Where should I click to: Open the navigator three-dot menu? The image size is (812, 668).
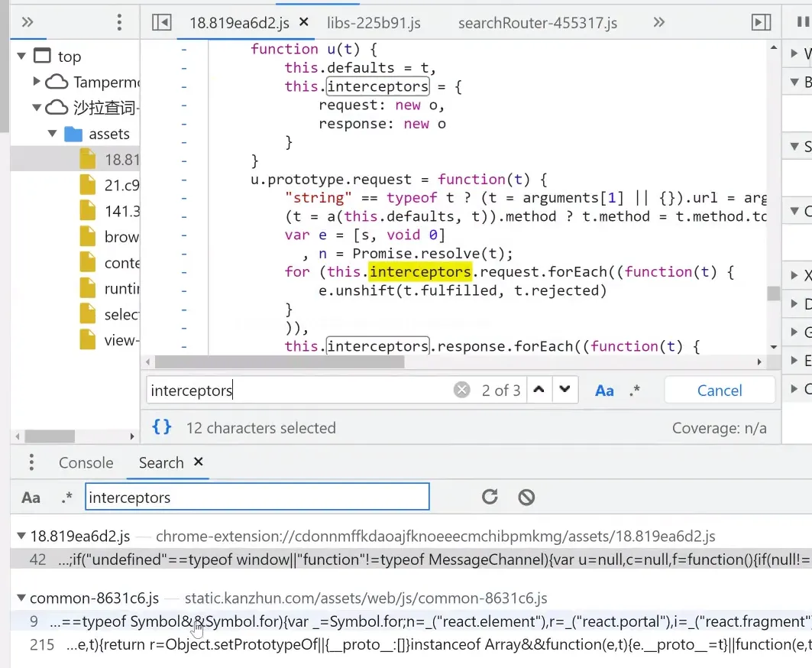tap(120, 22)
